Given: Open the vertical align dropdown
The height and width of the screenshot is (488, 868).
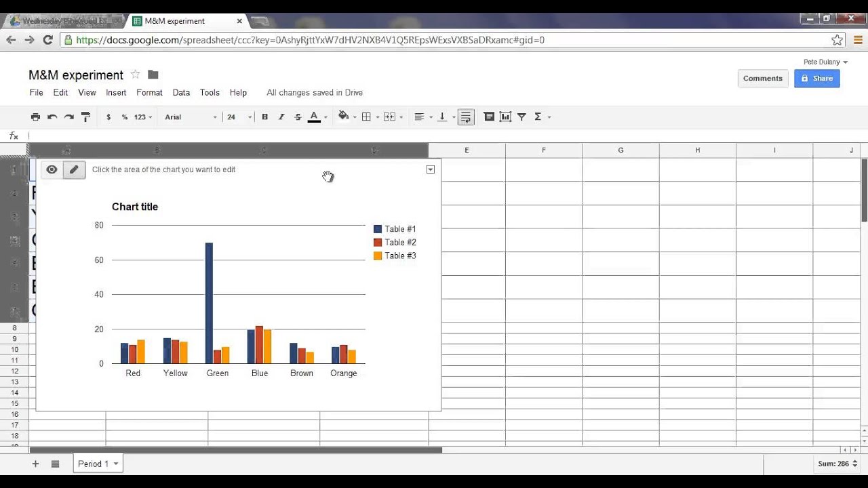Looking at the screenshot, I should 446,117.
